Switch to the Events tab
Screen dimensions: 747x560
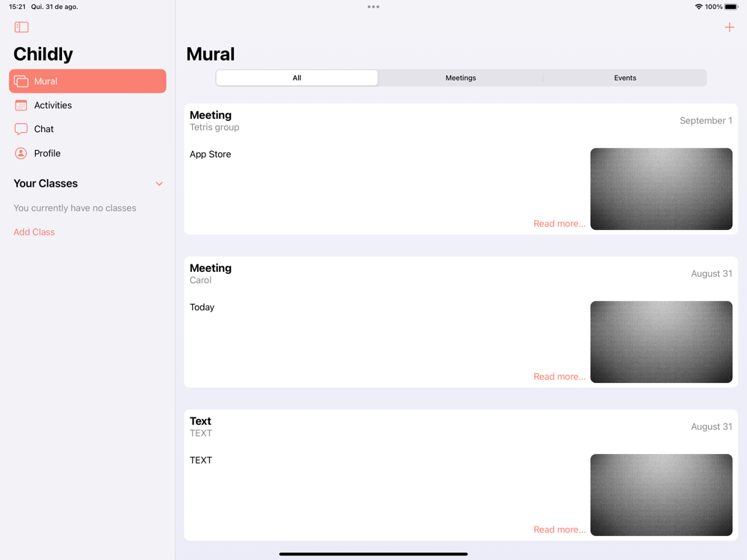[x=624, y=78]
